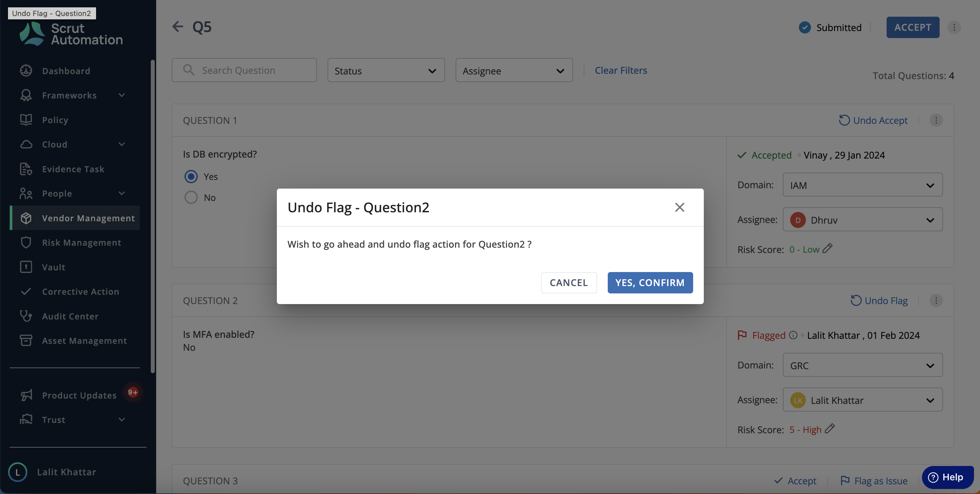The image size is (980, 494).
Task: Cancel the Undo Flag dialog
Action: (x=569, y=282)
